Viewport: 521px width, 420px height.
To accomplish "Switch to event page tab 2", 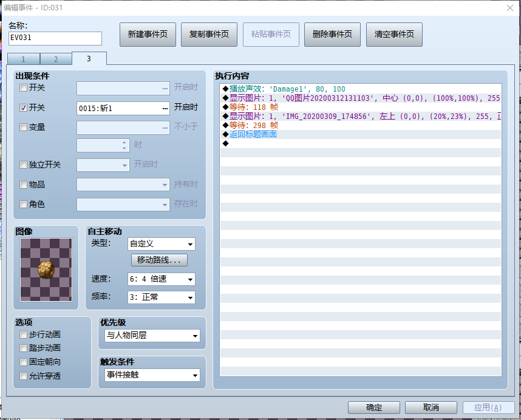I will [x=56, y=59].
